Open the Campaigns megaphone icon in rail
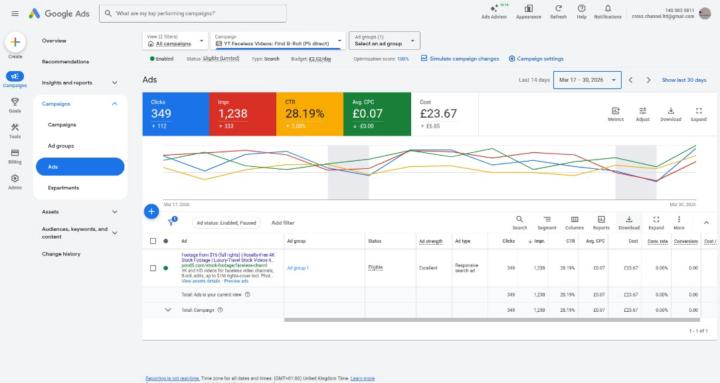 [x=15, y=76]
